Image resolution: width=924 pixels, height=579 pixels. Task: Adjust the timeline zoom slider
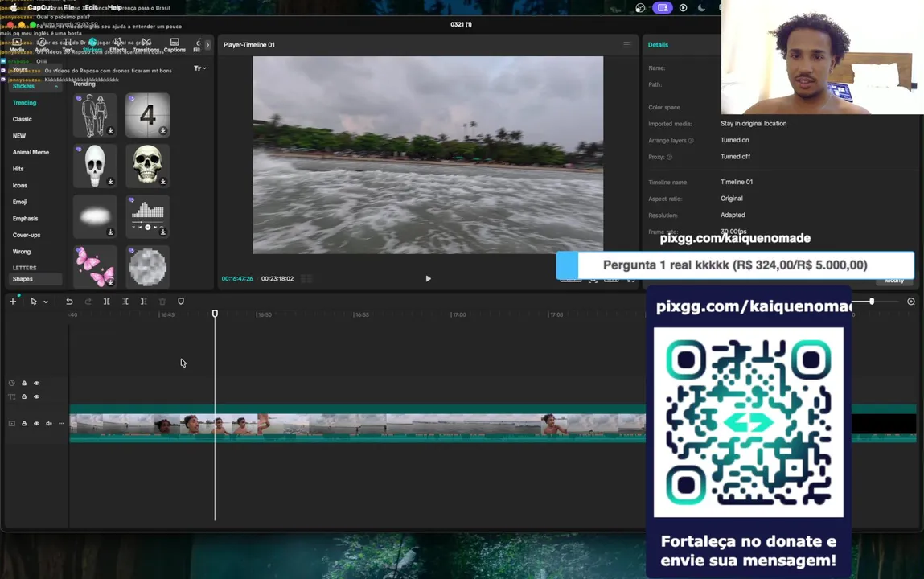(x=872, y=302)
